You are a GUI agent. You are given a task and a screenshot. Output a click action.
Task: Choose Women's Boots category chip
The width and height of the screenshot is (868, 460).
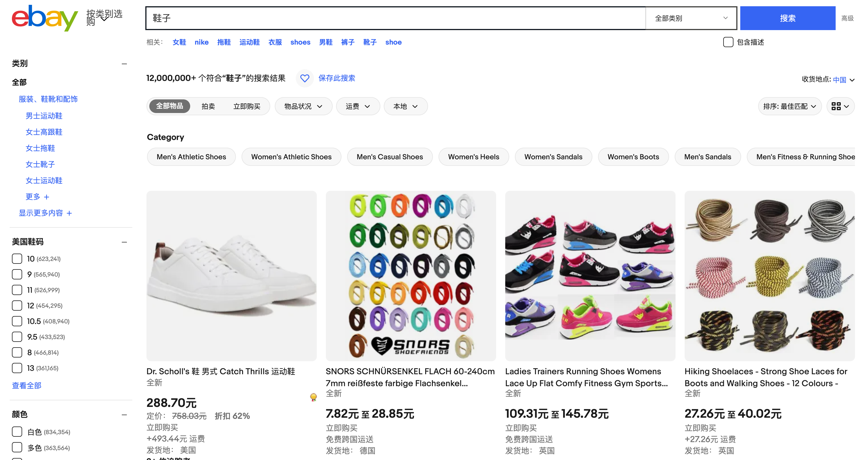(633, 157)
